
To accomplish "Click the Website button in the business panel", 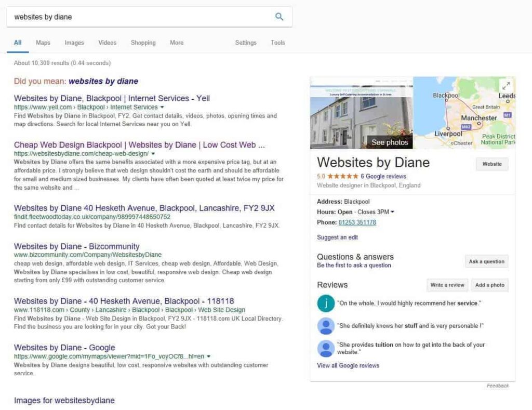I will pos(492,164).
